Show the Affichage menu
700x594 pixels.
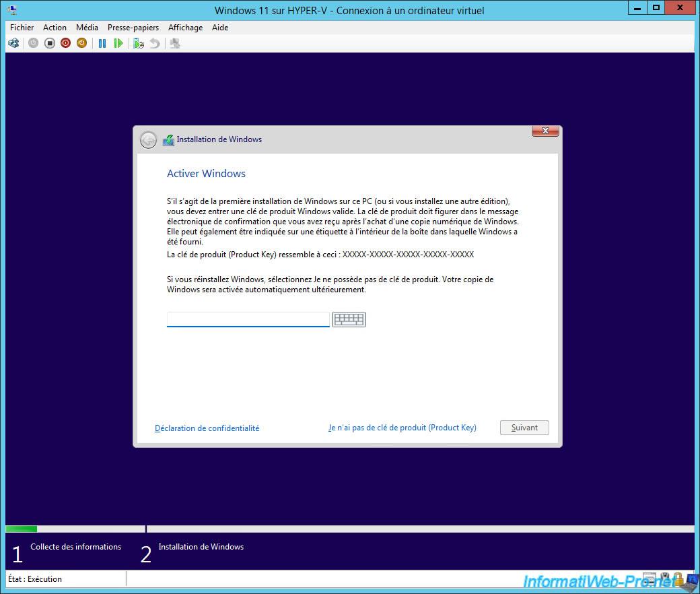185,28
